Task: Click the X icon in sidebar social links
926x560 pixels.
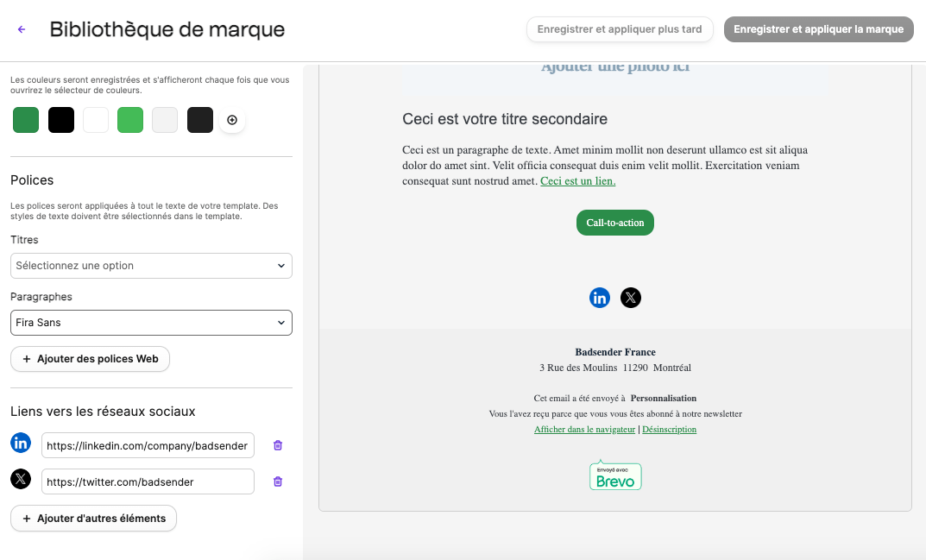Action: pyautogui.click(x=21, y=479)
